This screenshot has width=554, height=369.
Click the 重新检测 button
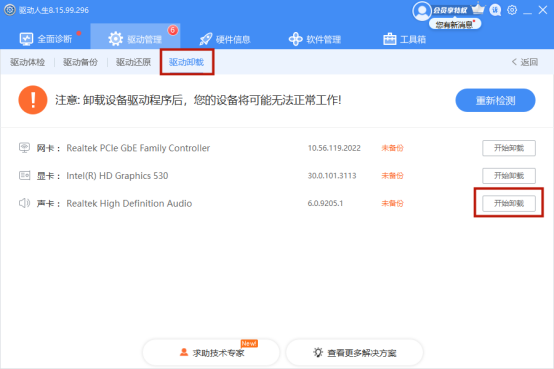[x=495, y=100]
